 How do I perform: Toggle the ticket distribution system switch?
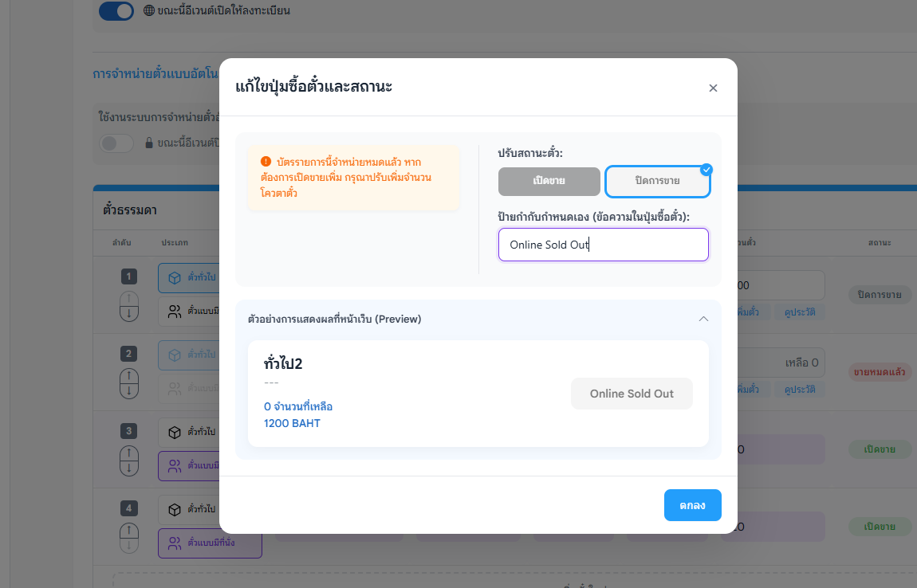[x=116, y=143]
